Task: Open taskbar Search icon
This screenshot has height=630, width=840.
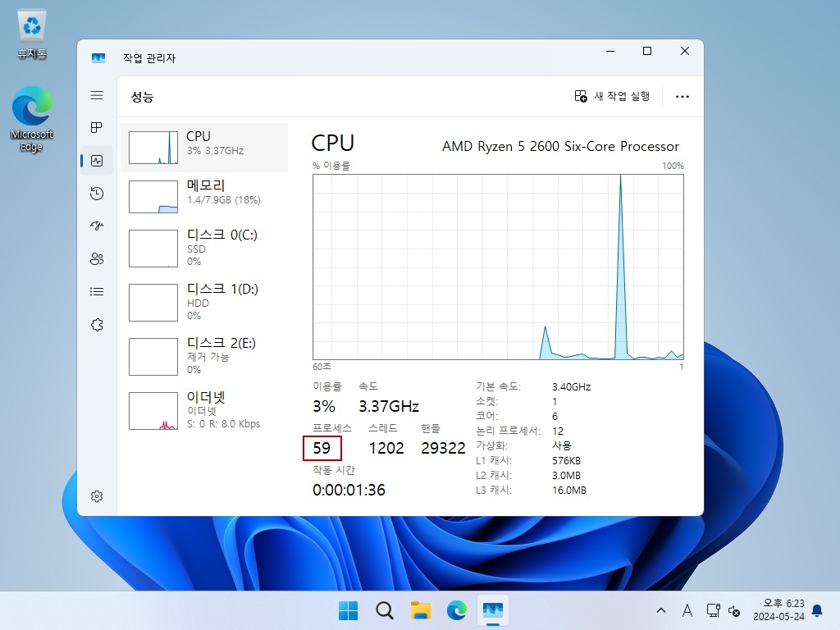Action: (384, 610)
